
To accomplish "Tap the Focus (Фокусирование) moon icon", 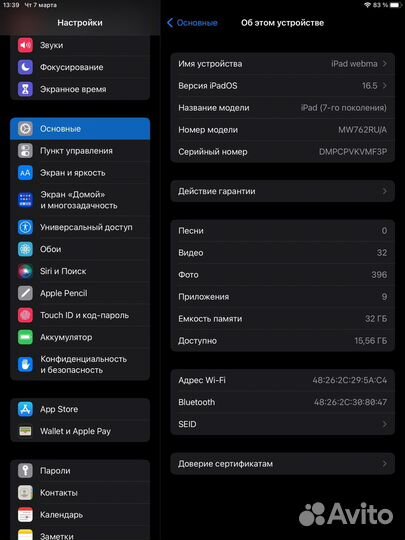I will tap(25, 67).
